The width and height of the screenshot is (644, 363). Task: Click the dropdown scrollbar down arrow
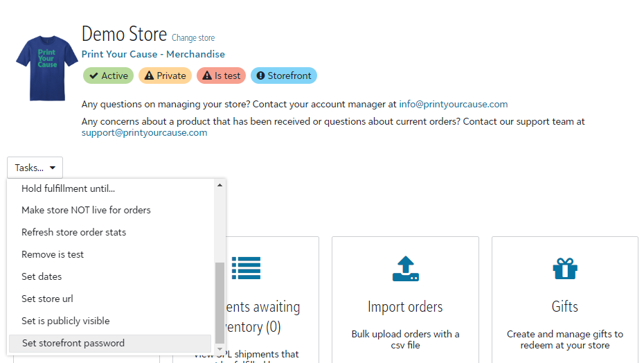tap(220, 349)
